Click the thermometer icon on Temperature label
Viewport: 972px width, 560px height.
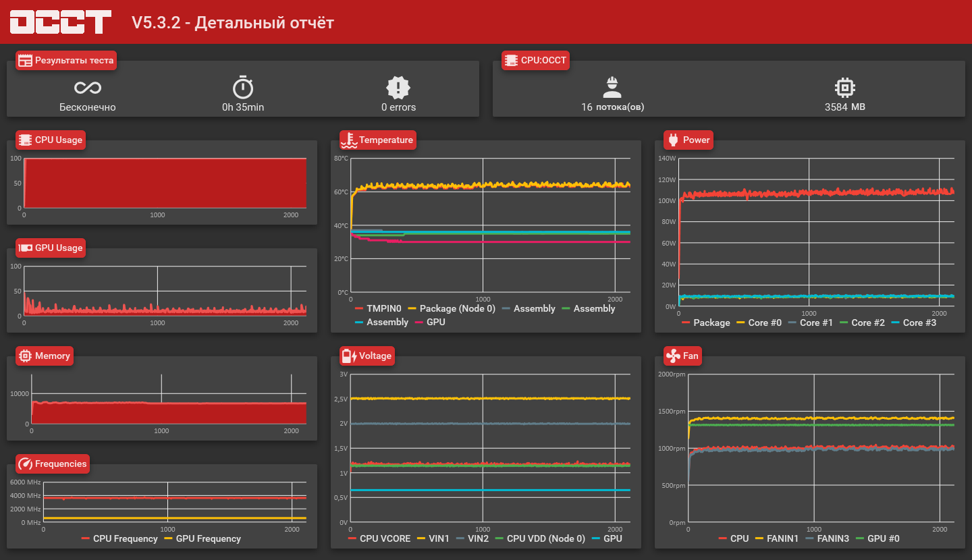pos(349,140)
